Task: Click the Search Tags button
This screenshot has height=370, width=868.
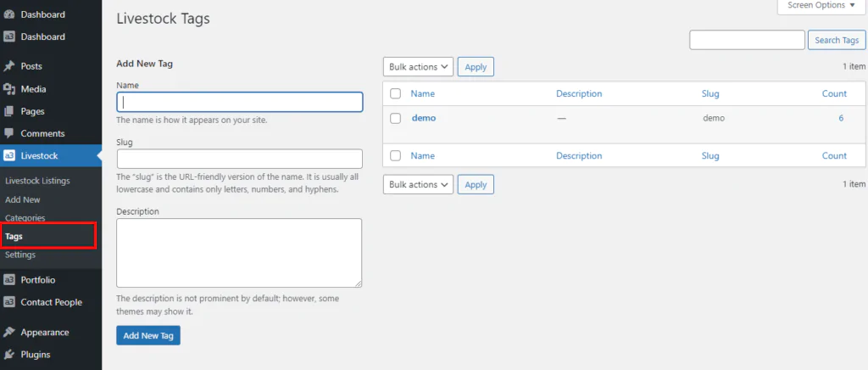Action: (x=837, y=41)
